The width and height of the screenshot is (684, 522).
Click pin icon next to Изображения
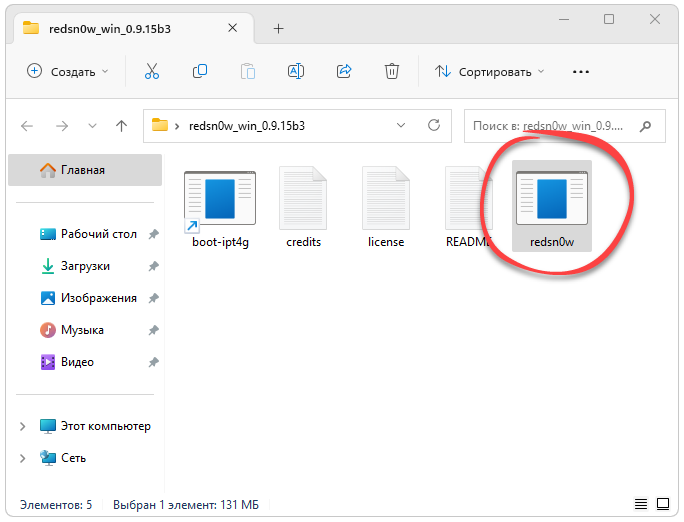pyautogui.click(x=153, y=298)
